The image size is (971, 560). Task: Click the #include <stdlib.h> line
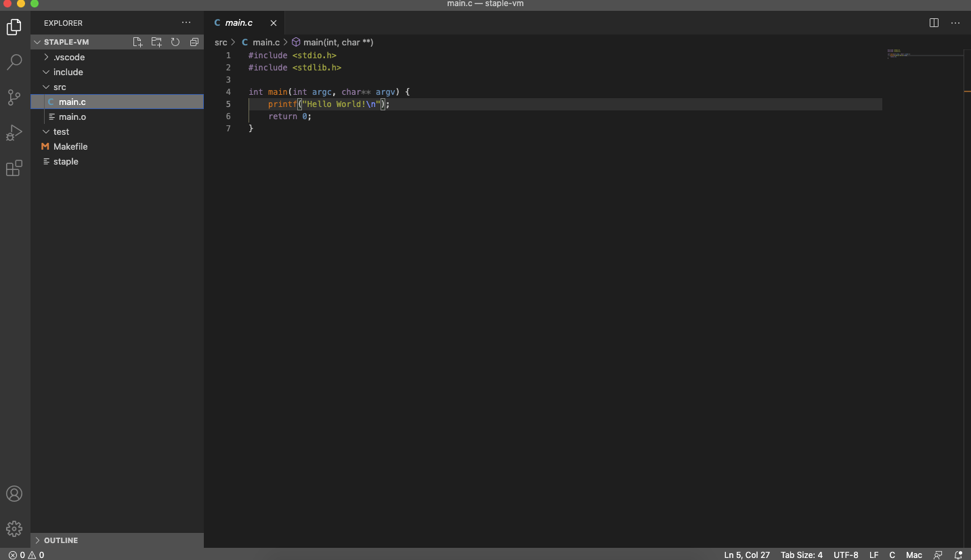pos(295,68)
